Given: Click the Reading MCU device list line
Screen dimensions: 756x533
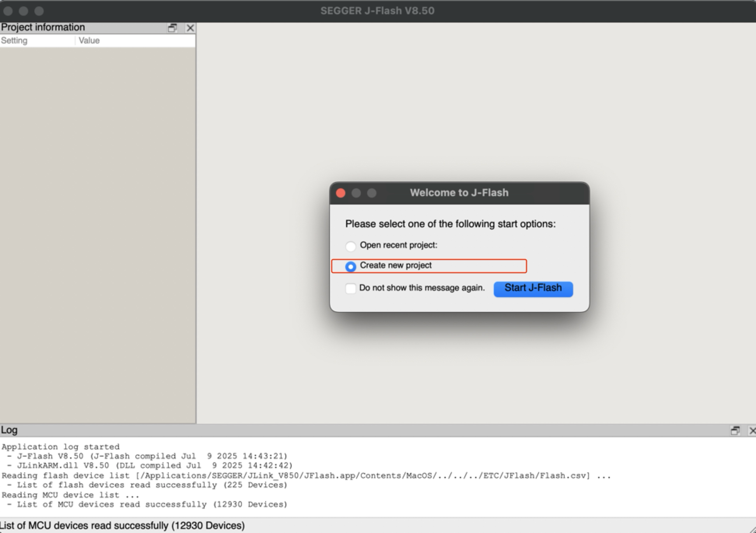Looking at the screenshot, I should (x=70, y=495).
